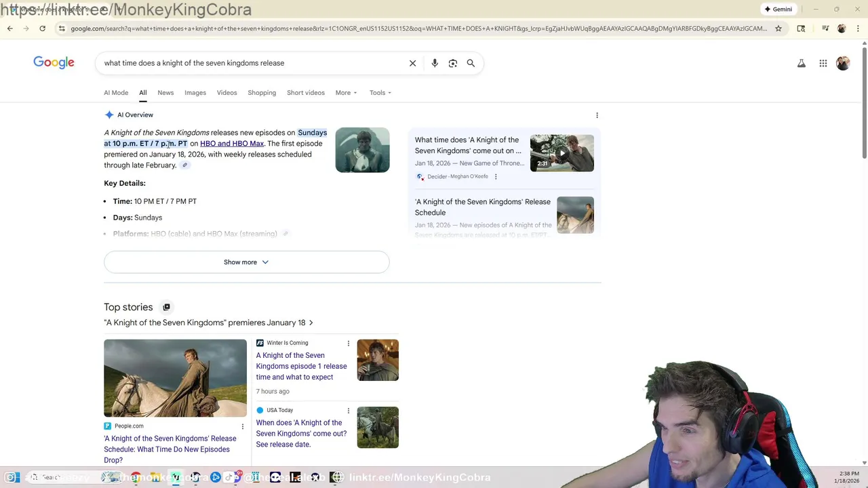Open Google apps grid

click(x=823, y=63)
